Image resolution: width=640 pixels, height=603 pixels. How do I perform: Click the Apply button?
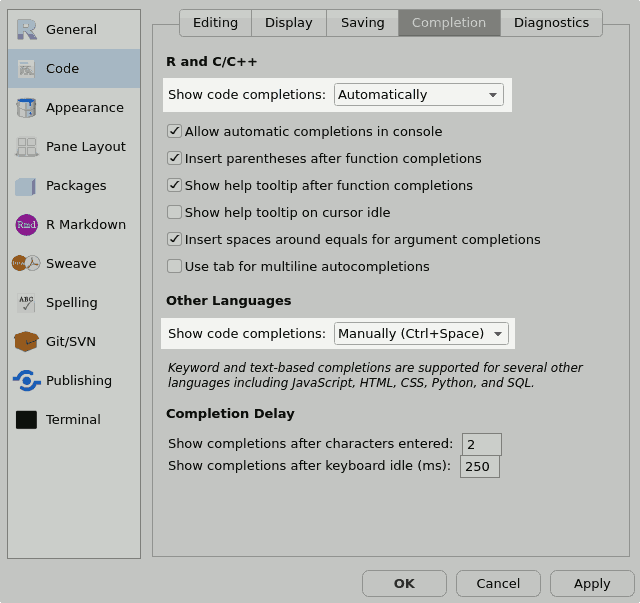[591, 583]
